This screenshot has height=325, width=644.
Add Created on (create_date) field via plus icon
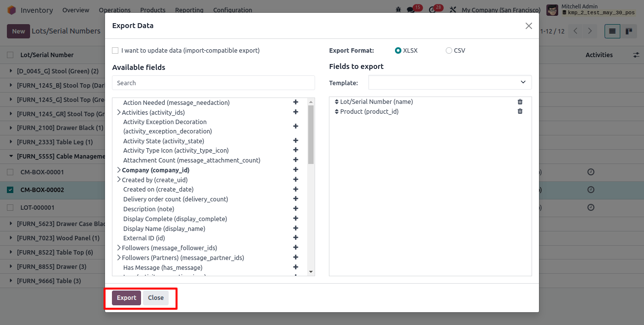[x=296, y=189]
